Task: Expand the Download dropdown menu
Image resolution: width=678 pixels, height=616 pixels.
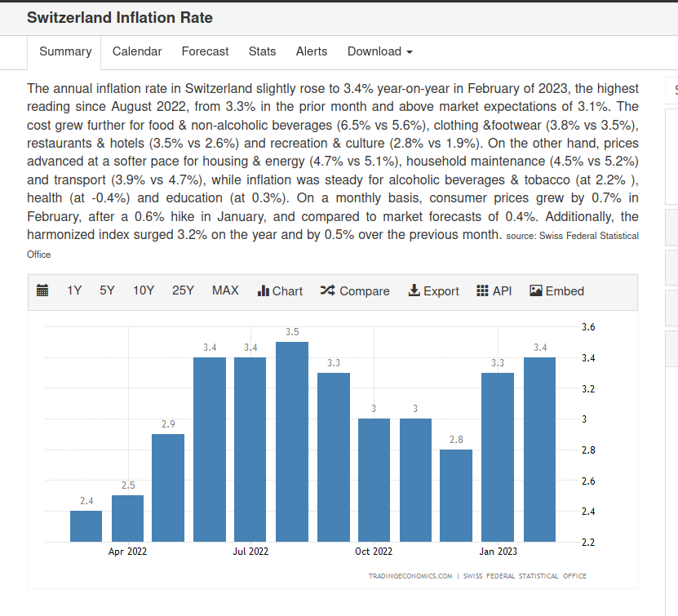Action: coord(379,51)
